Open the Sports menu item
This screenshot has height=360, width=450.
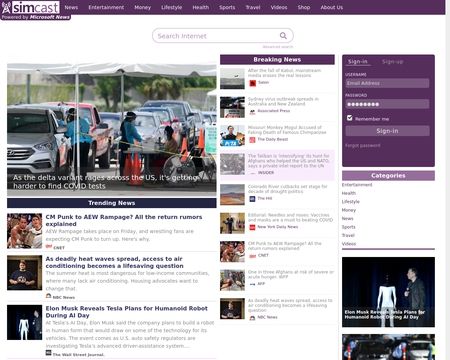click(227, 7)
